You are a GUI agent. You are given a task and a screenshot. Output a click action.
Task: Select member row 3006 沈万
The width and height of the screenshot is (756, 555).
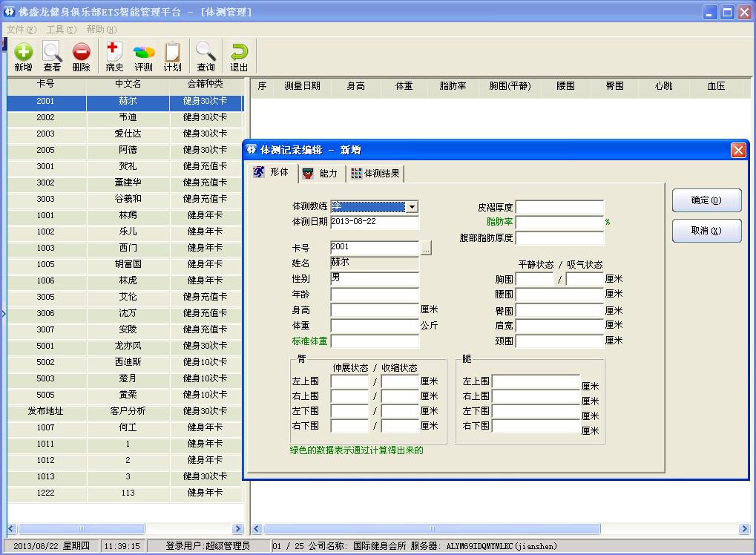[x=125, y=313]
